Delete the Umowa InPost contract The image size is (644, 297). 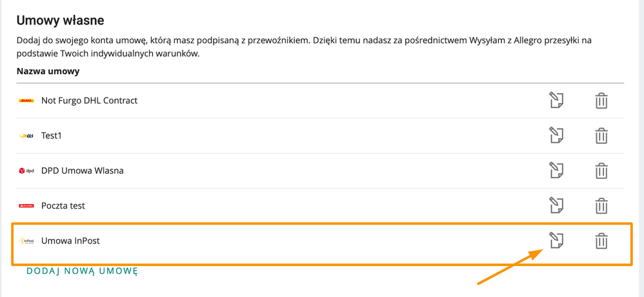tap(601, 241)
